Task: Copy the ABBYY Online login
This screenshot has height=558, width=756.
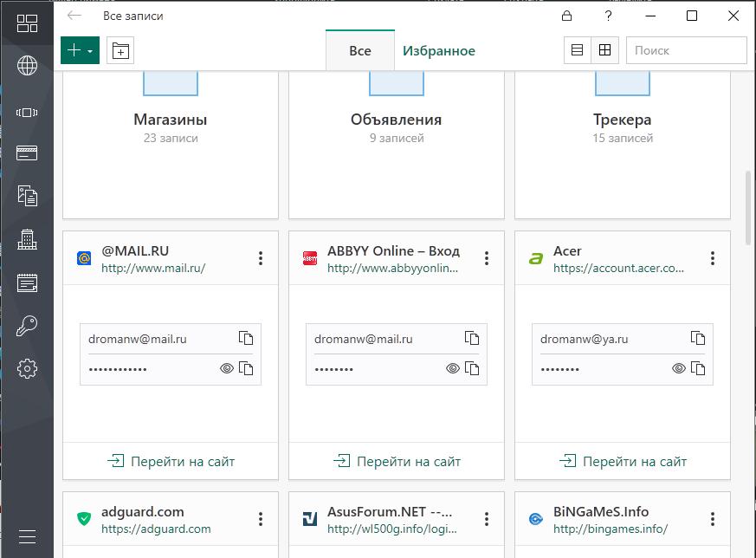Action: click(472, 338)
